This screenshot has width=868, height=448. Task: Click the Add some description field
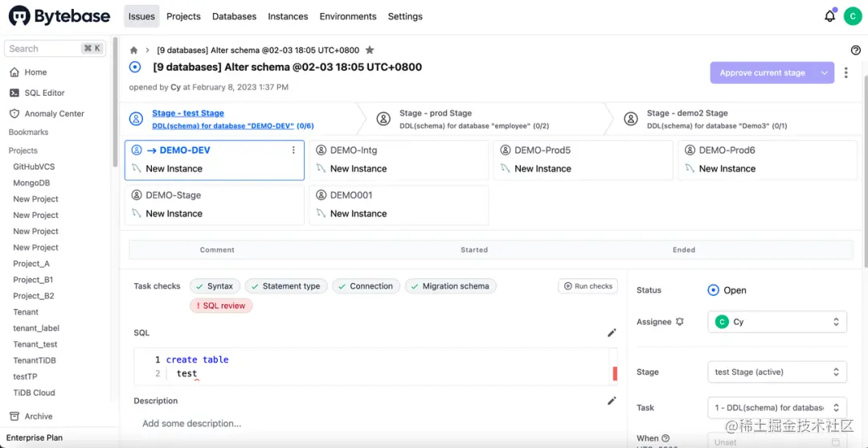click(191, 424)
